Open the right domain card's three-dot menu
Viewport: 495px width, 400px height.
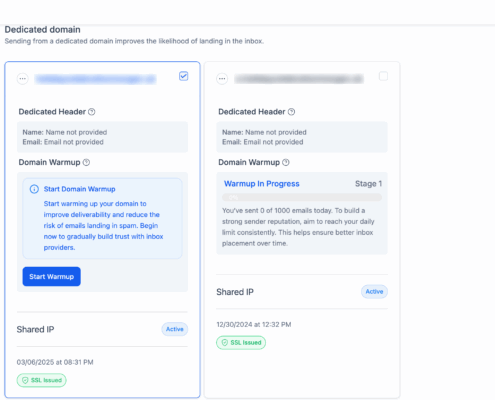222,79
